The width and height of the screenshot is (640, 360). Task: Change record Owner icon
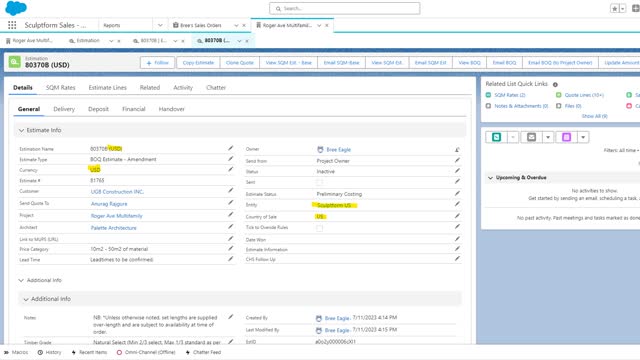pyautogui.click(x=457, y=150)
